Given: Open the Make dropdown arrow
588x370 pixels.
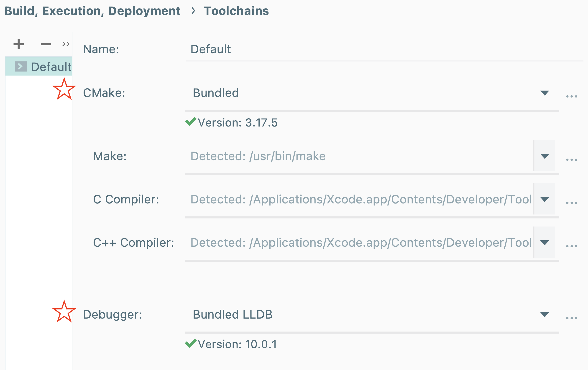Looking at the screenshot, I should 545,156.
